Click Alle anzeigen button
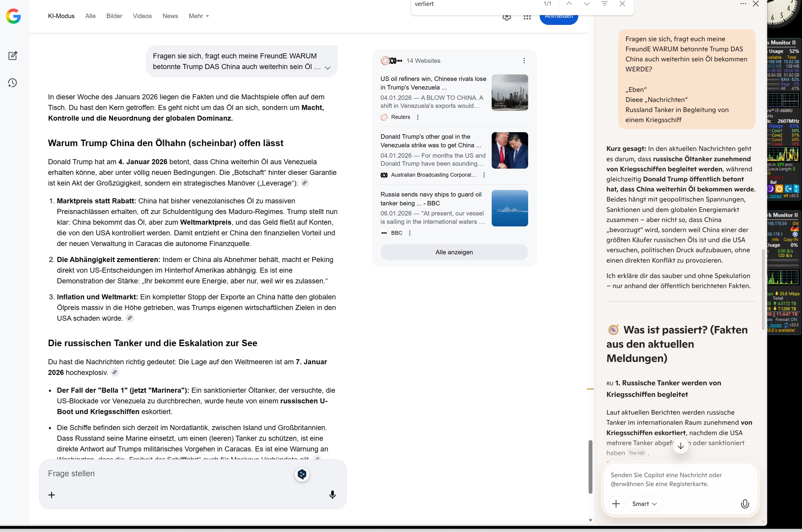 click(454, 252)
